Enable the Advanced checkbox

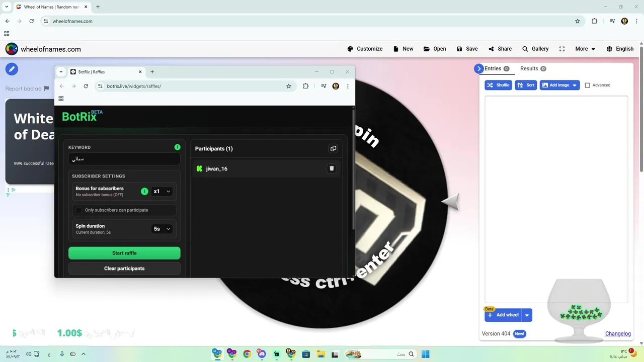tap(587, 85)
